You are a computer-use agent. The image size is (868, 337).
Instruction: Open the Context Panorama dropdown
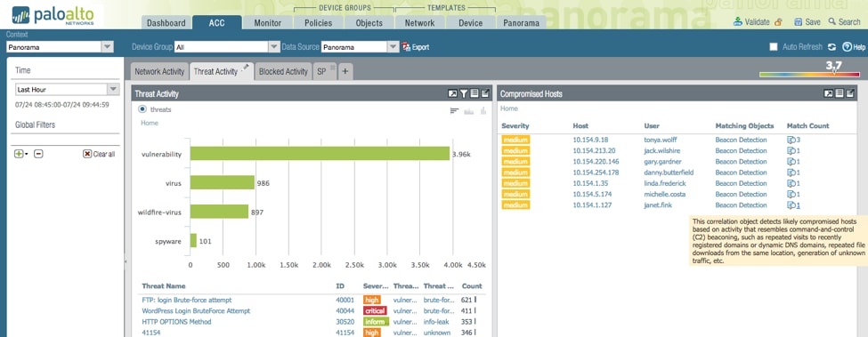[x=60, y=47]
